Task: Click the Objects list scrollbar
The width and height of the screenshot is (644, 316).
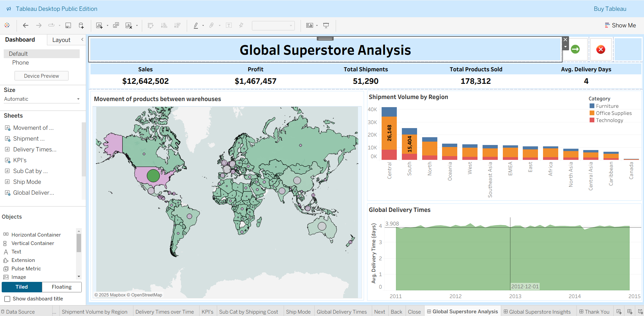Action: pyautogui.click(x=79, y=243)
